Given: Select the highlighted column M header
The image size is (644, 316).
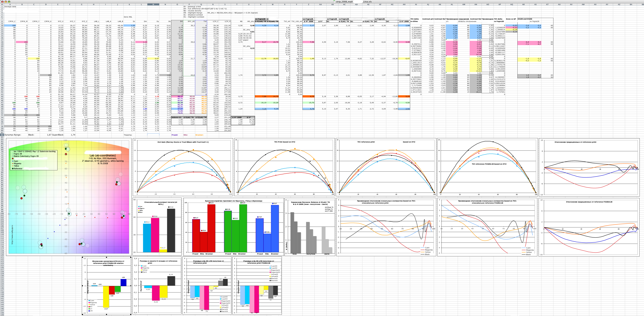Looking at the screenshot, I should tap(153, 4).
